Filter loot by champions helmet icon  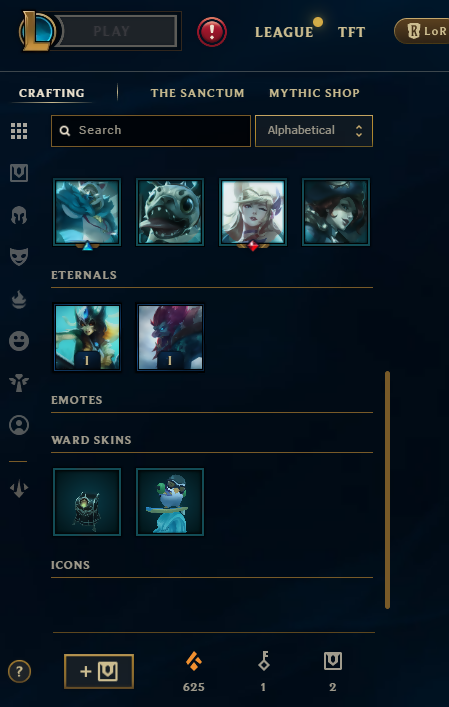(19, 215)
